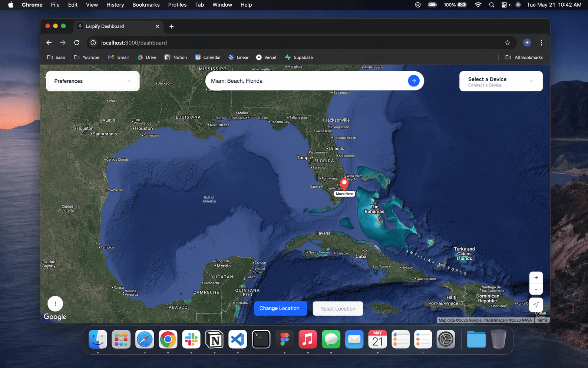
Task: Open the YouTube bookmarks folder
Action: (87, 57)
